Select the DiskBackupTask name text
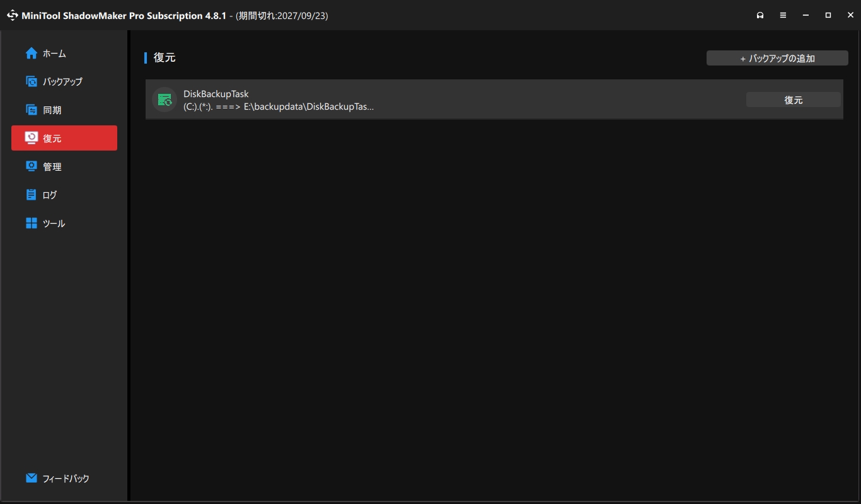The image size is (861, 504). (x=216, y=94)
